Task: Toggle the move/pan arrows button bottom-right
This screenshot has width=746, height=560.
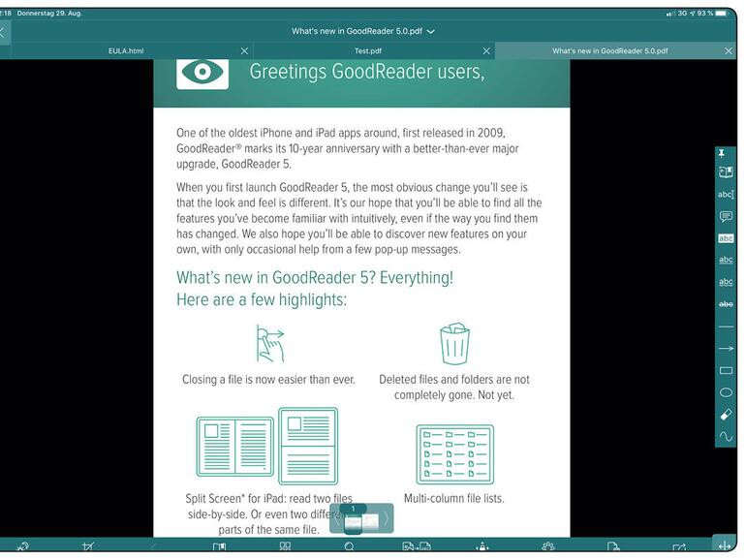Action: click(724, 545)
